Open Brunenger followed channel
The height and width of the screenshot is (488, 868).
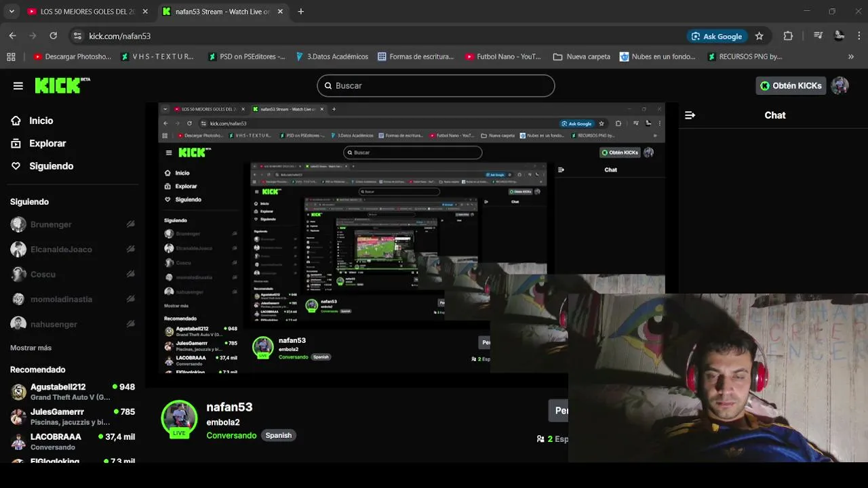click(x=73, y=224)
